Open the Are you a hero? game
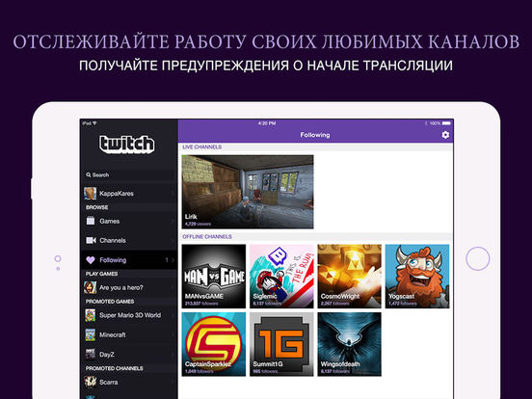The image size is (532, 399). tap(129, 288)
